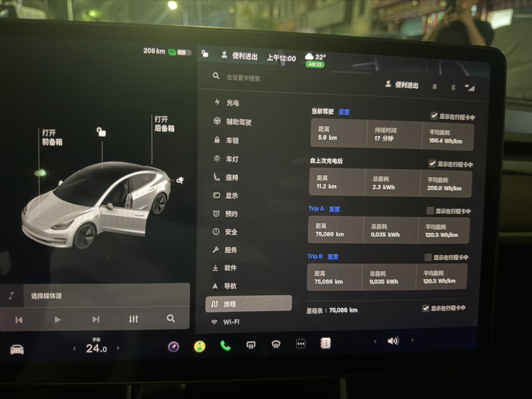Uncheck 显示在行程卡中 for 当前驾驶
Viewport: 532px width, 399px height.
(434, 115)
